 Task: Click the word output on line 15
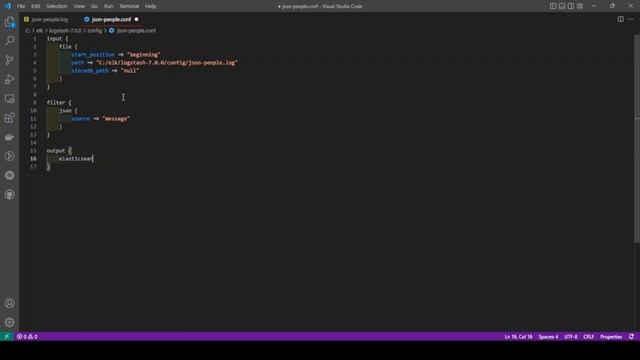click(56, 151)
